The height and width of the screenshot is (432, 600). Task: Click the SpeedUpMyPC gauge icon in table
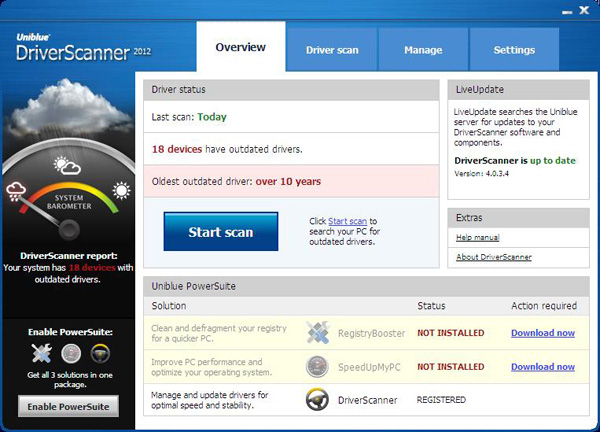(x=318, y=366)
